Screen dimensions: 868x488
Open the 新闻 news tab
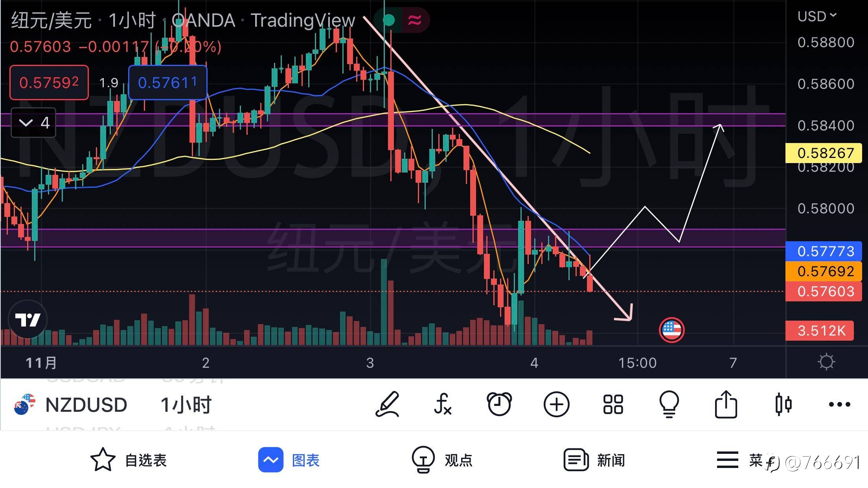coord(594,460)
